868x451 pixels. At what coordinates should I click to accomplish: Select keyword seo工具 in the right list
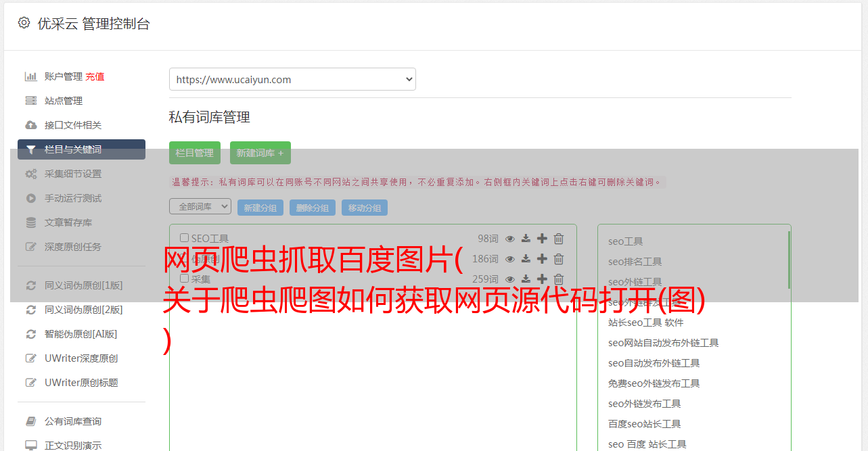pos(626,241)
